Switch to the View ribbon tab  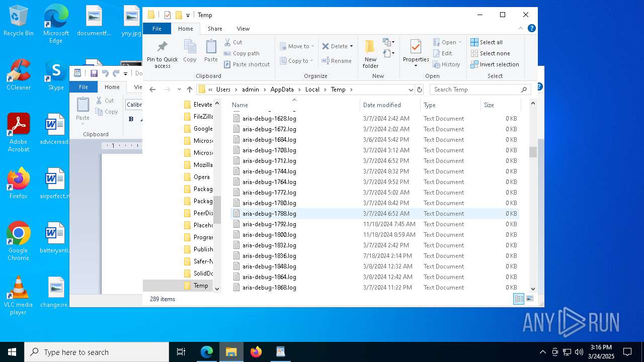(243, 29)
